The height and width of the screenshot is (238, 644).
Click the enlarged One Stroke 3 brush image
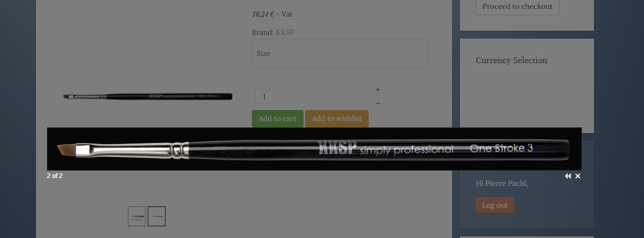point(314,149)
